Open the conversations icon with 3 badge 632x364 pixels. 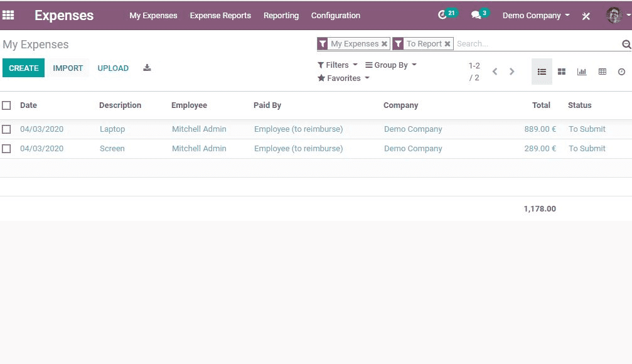coord(480,14)
